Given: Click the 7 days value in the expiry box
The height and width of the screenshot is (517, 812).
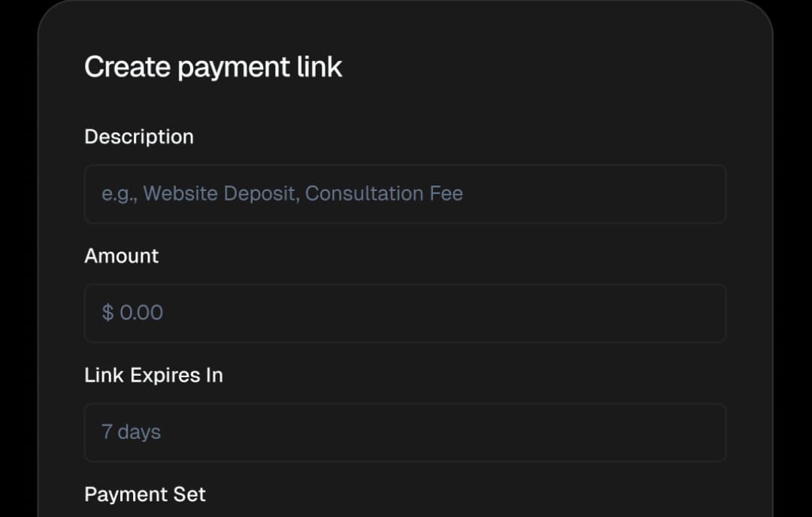Looking at the screenshot, I should point(131,432).
